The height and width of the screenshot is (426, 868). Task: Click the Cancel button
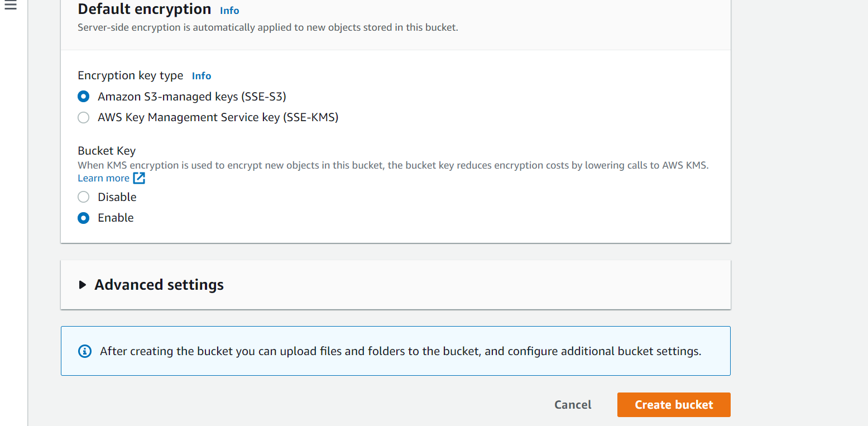click(x=573, y=405)
